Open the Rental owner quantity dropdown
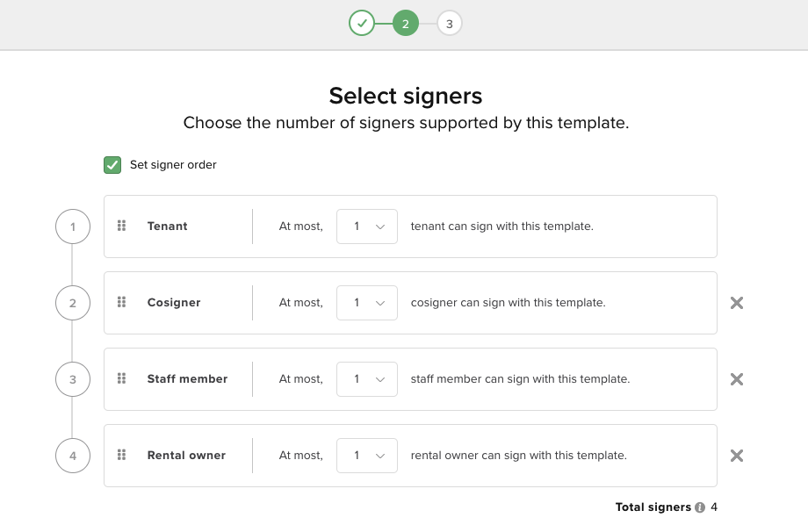The height and width of the screenshot is (532, 808). point(367,456)
